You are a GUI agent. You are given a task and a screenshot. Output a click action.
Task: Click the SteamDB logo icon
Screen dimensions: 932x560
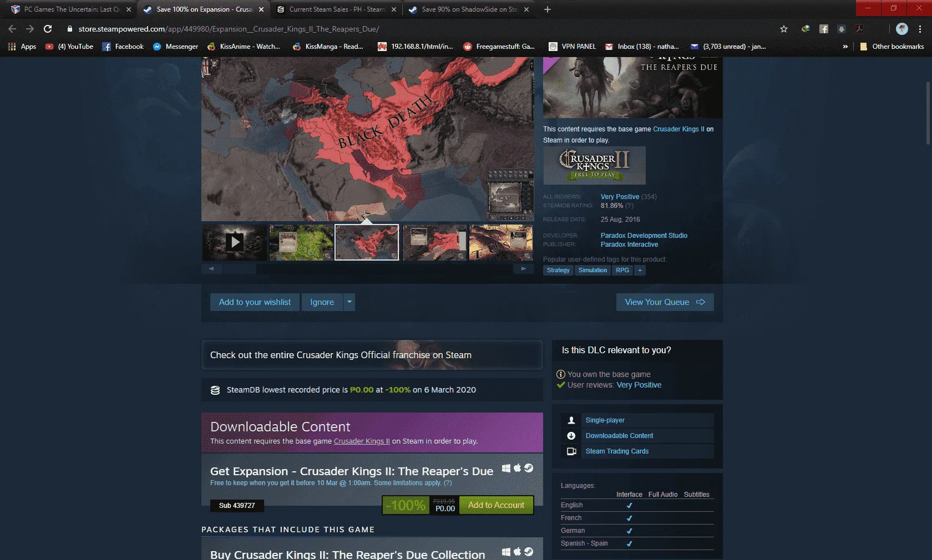pyautogui.click(x=215, y=390)
